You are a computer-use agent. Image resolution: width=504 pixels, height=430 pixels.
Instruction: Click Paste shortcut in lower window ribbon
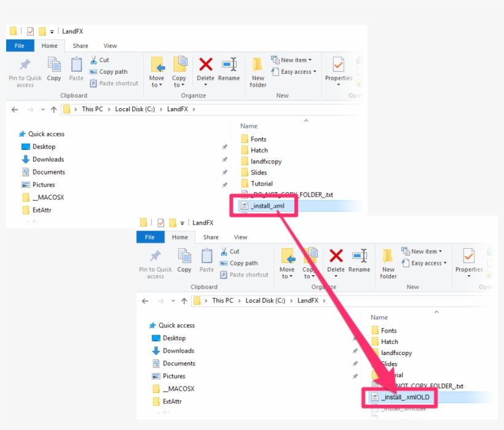tap(244, 275)
